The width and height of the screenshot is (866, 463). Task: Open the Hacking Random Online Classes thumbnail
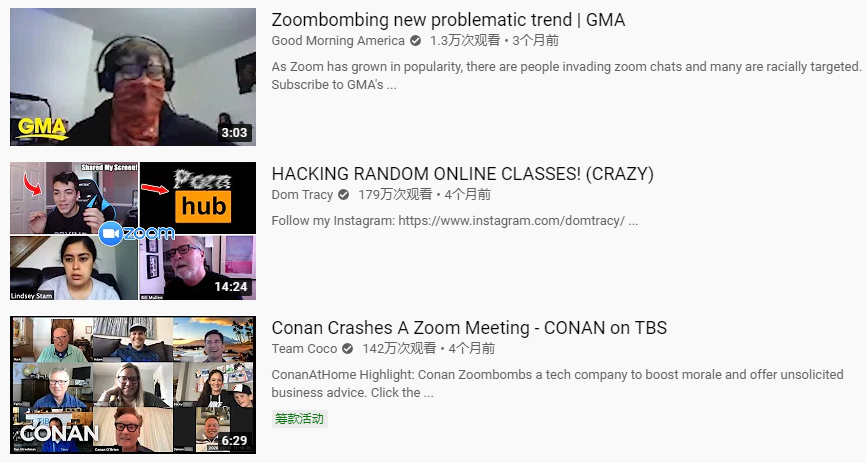(133, 231)
